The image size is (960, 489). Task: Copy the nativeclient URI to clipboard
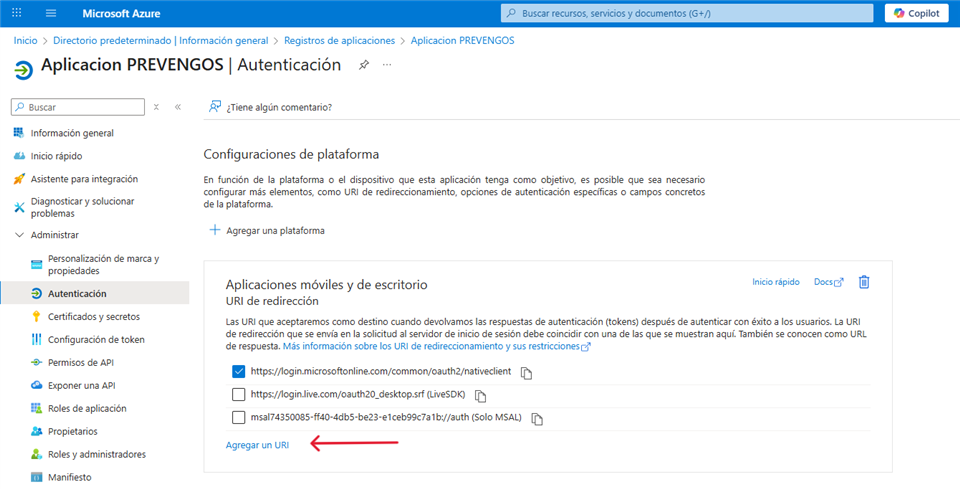coord(526,373)
